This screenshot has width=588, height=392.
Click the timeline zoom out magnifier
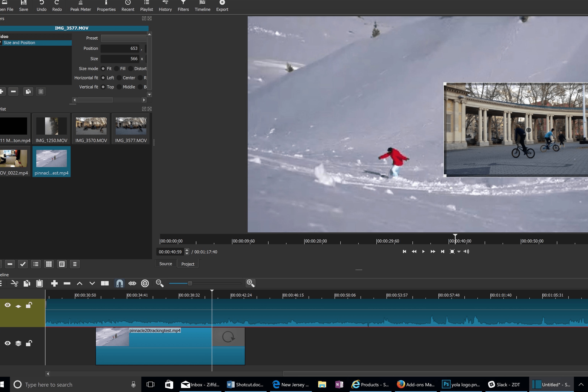[x=159, y=283]
